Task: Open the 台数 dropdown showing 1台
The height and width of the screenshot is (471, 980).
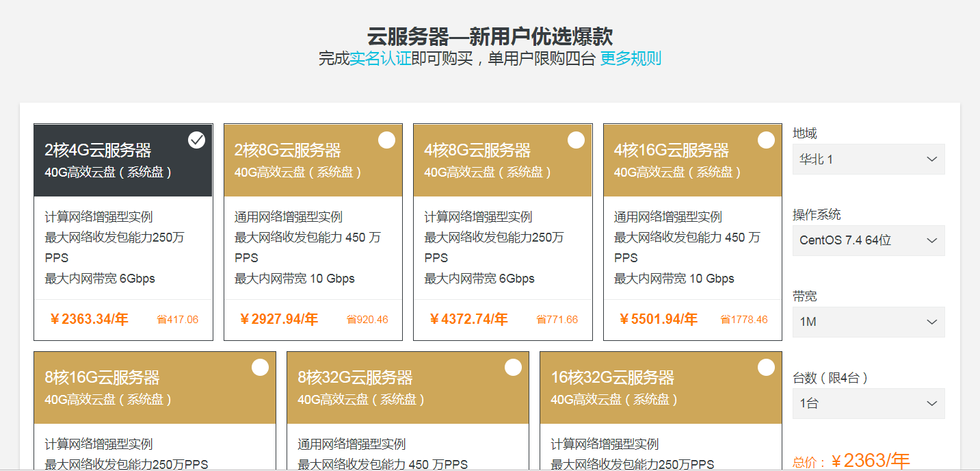Action: (x=869, y=403)
